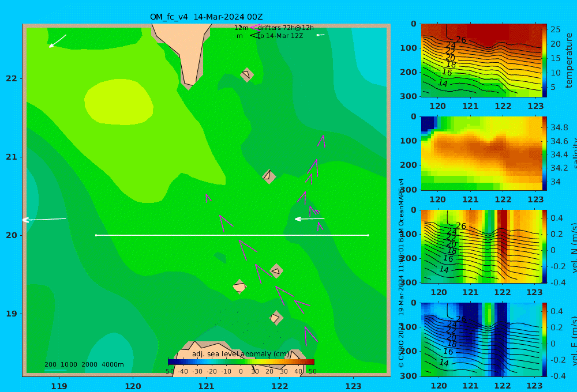Click the black arrow legend symbol
The height and width of the screenshot is (392, 577).
coord(256,35)
